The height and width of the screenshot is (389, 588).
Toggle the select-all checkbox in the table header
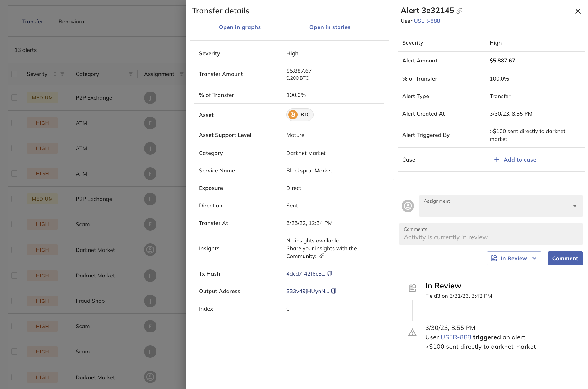(14, 74)
